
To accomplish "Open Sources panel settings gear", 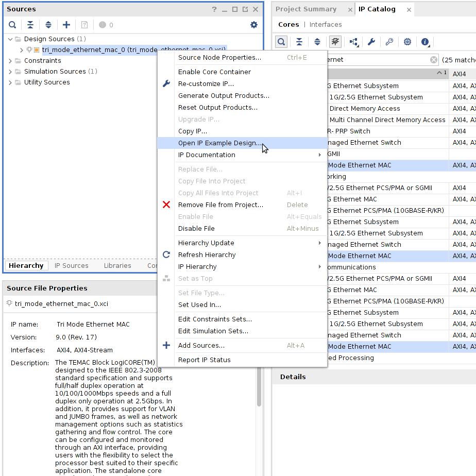I will pos(254,25).
